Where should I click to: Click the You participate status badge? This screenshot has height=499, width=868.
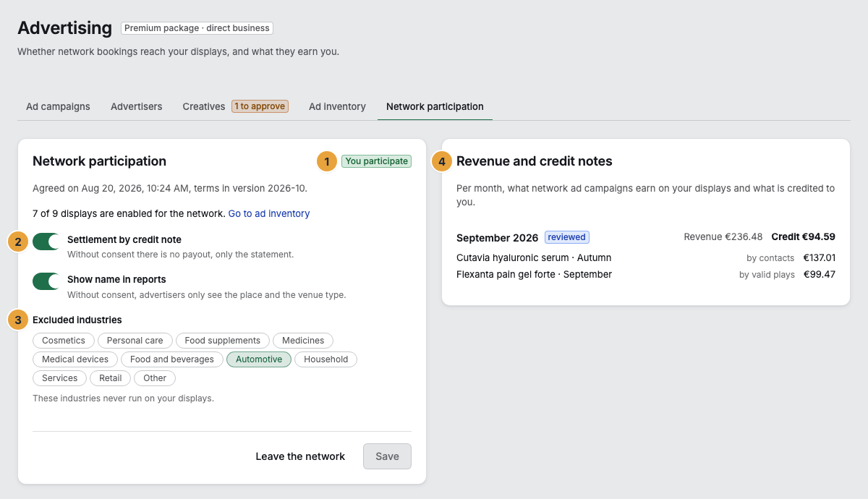coord(376,161)
